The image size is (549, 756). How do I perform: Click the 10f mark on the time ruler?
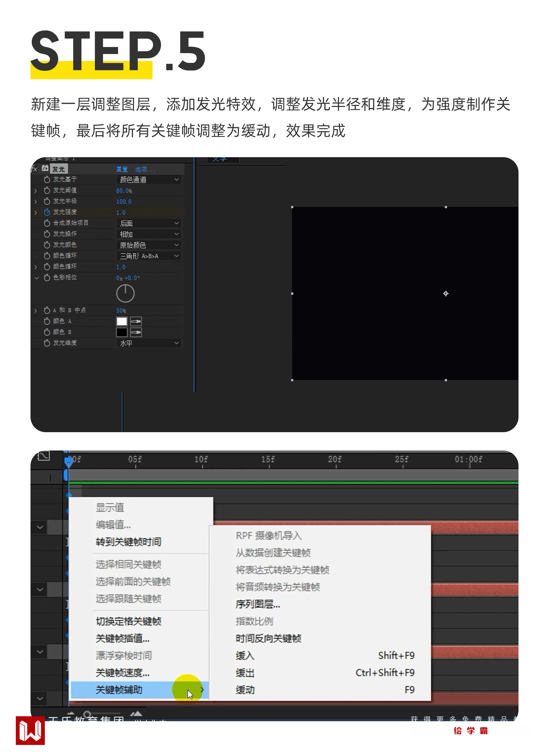[201, 459]
